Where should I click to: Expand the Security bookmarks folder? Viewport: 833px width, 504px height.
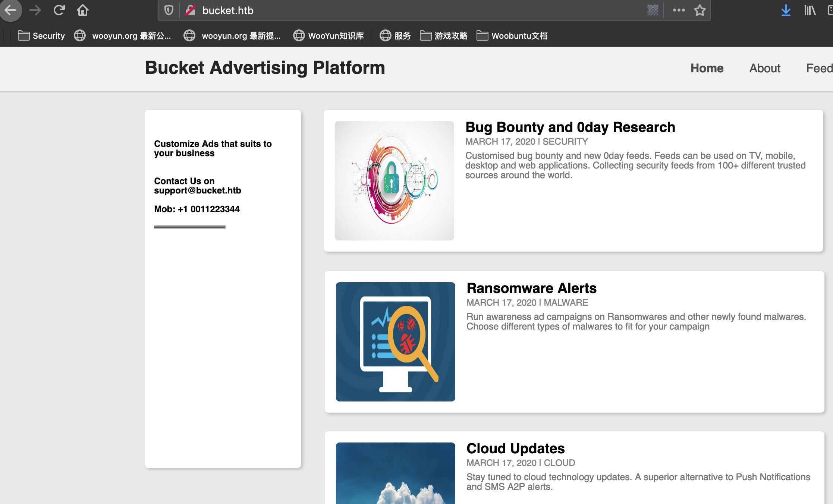coord(41,36)
